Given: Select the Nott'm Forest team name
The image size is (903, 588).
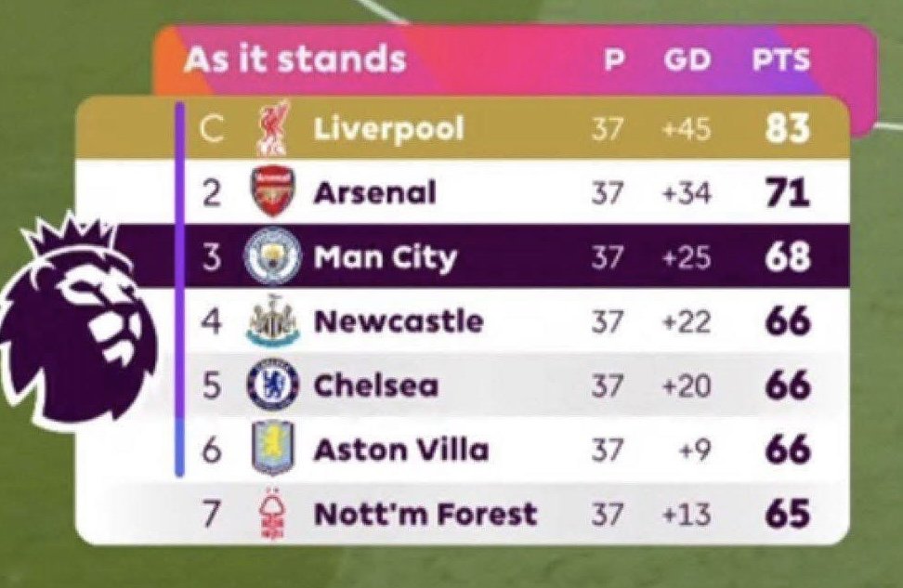Looking at the screenshot, I should (x=425, y=514).
